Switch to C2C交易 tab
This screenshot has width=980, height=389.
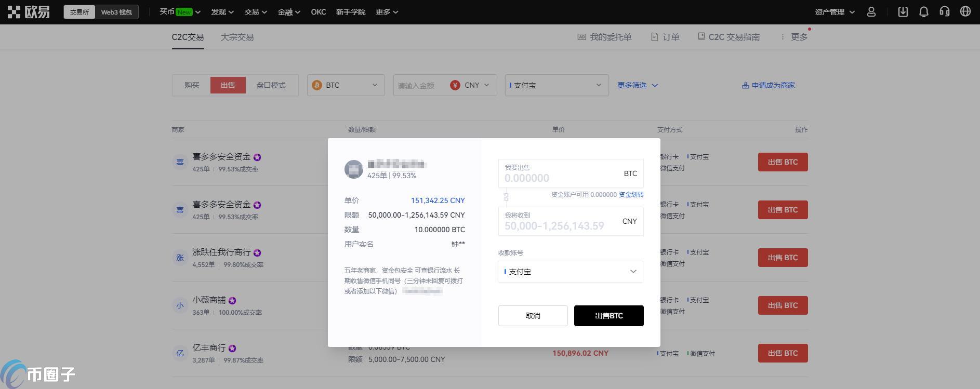[x=188, y=37]
